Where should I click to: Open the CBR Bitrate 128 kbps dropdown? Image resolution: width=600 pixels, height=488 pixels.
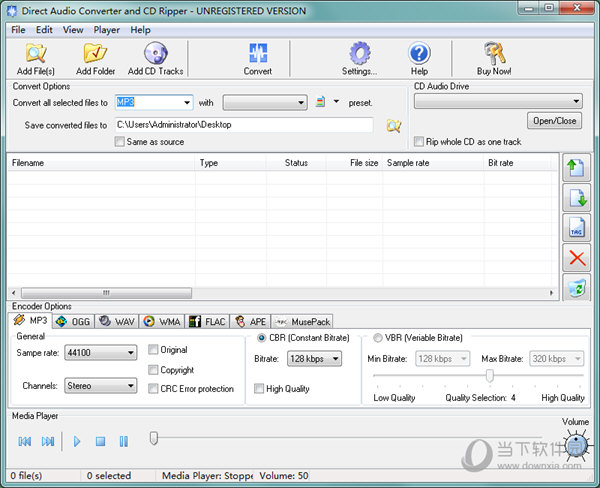point(314,359)
